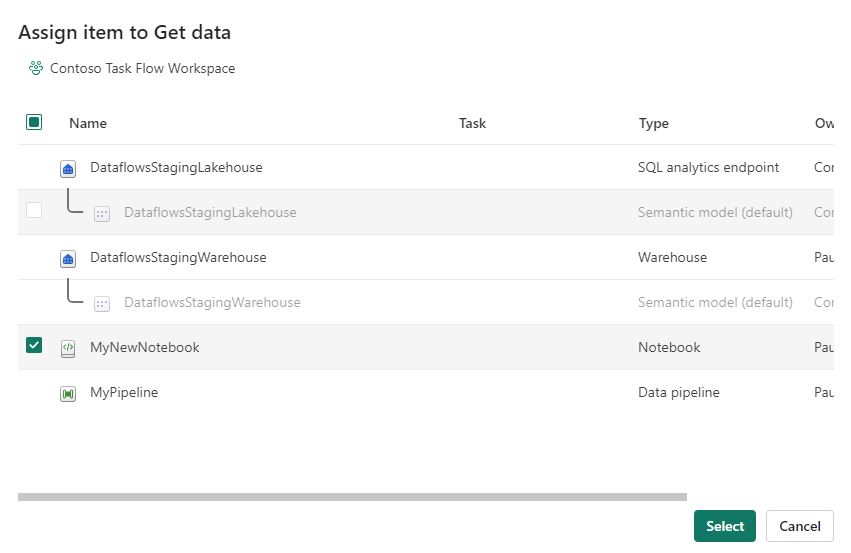Click the DataflowsStagingWarehouse warehouse name
This screenshot has height=553, width=851.
click(x=178, y=257)
